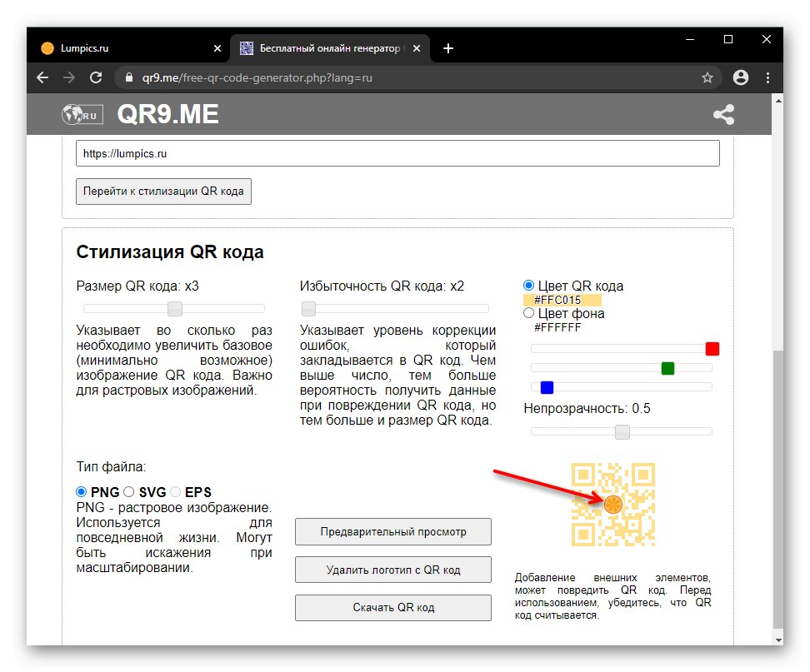Select EPS file type radio
This screenshot has width=810, height=672.
[x=176, y=491]
